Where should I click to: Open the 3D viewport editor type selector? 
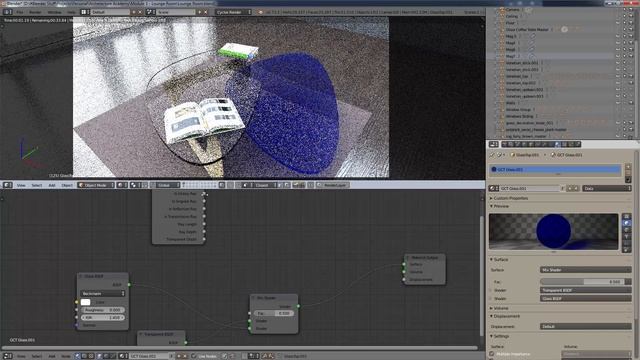[x=8, y=185]
